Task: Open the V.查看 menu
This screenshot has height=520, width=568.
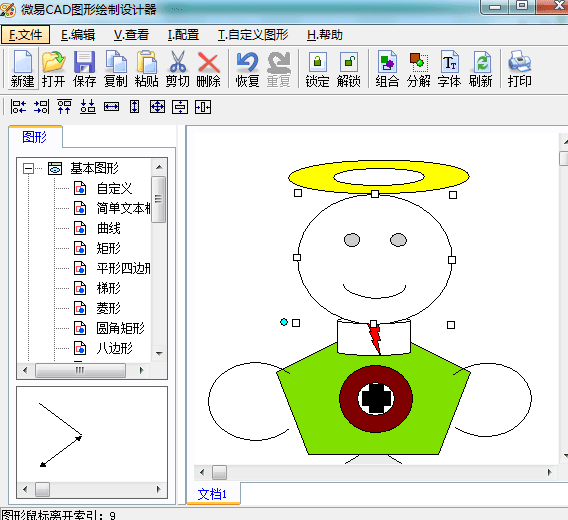Action: tap(131, 35)
